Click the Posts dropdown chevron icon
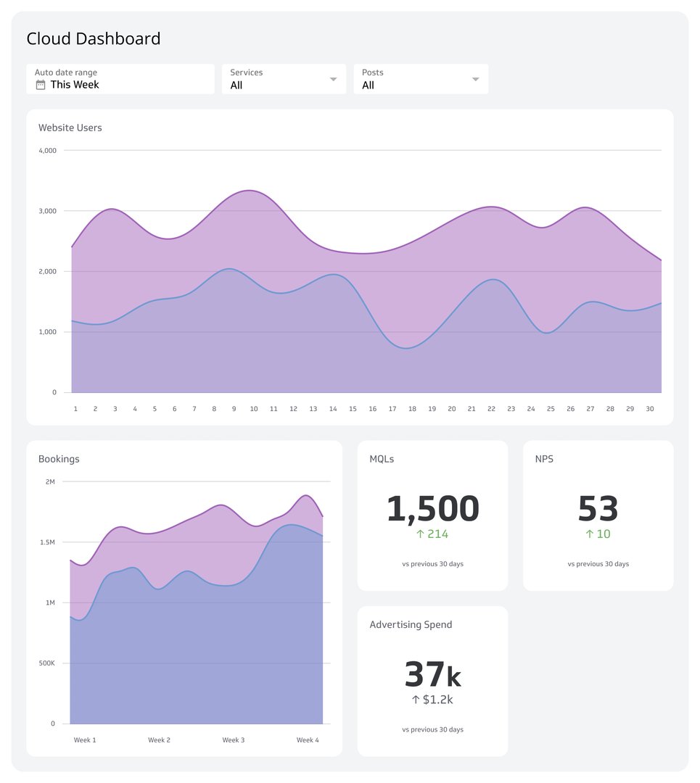 (x=476, y=79)
